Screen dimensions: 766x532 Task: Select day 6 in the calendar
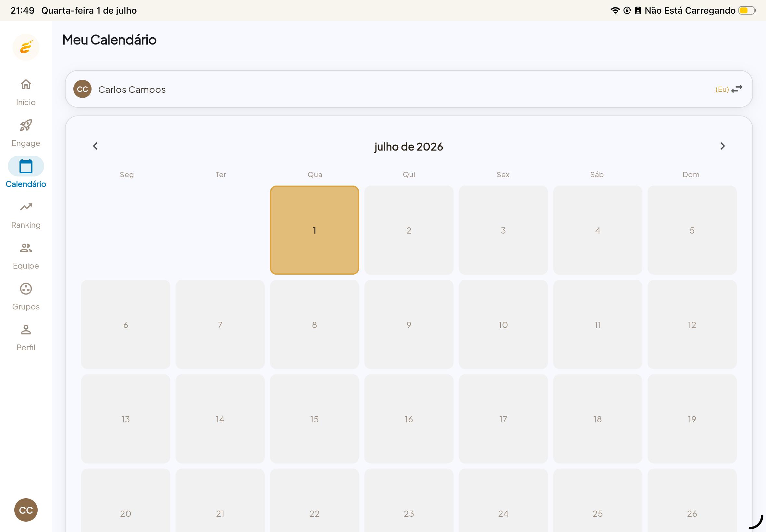pos(126,325)
